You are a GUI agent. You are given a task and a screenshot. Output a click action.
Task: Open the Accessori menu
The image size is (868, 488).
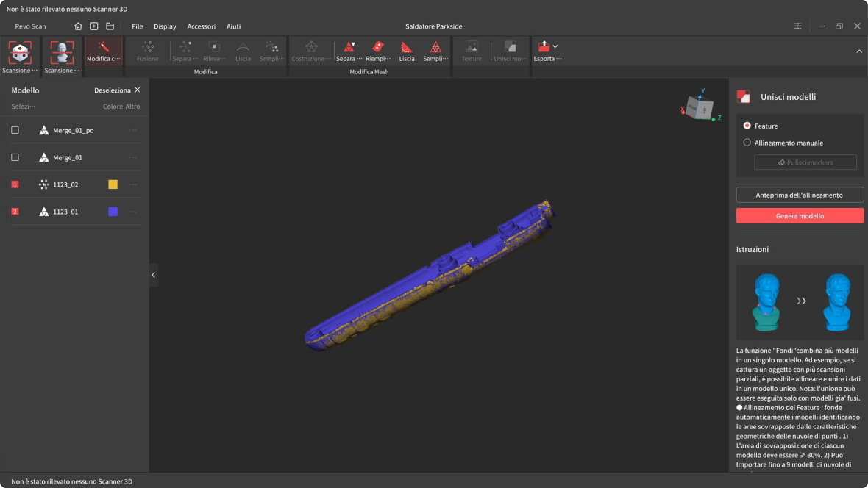[x=201, y=26]
